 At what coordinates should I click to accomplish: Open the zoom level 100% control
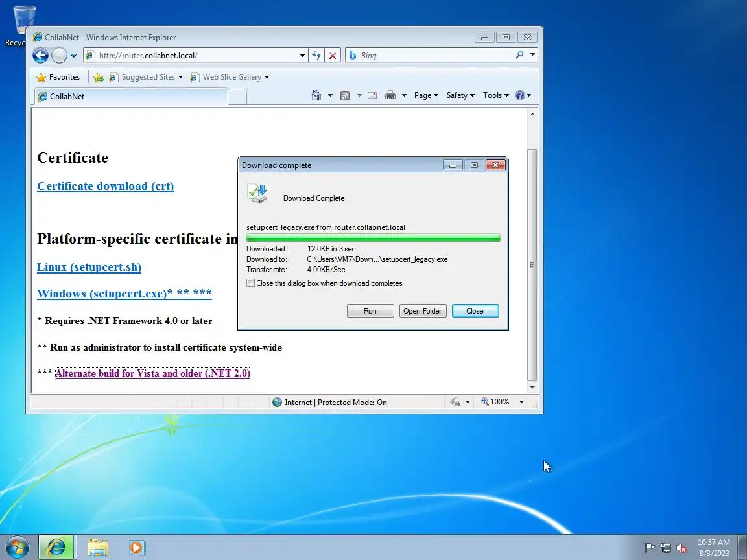496,402
